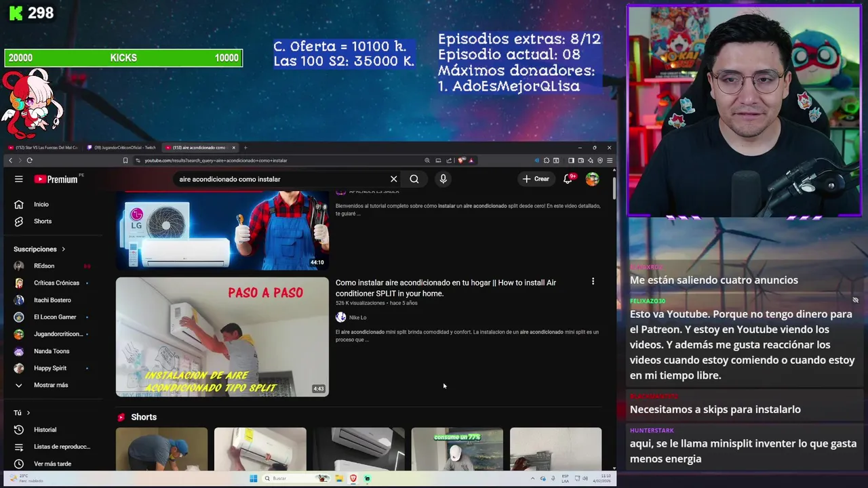Open the Jugandorcriticon subscription
The height and width of the screenshot is (488, 868).
click(58, 334)
